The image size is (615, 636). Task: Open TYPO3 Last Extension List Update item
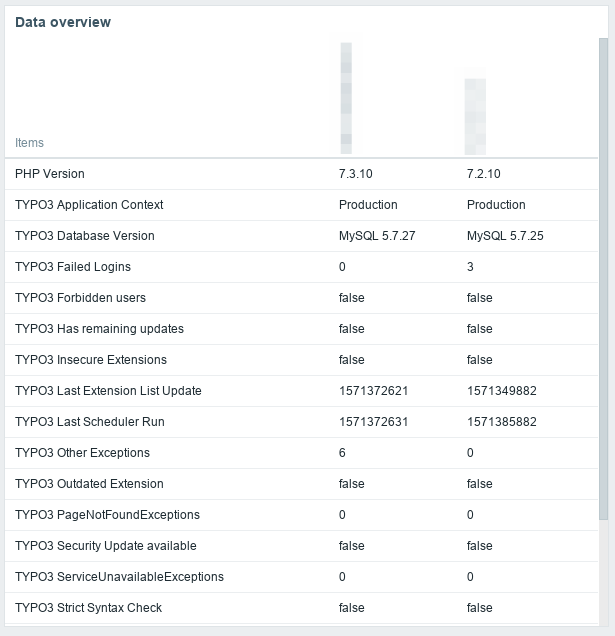pyautogui.click(x=108, y=391)
